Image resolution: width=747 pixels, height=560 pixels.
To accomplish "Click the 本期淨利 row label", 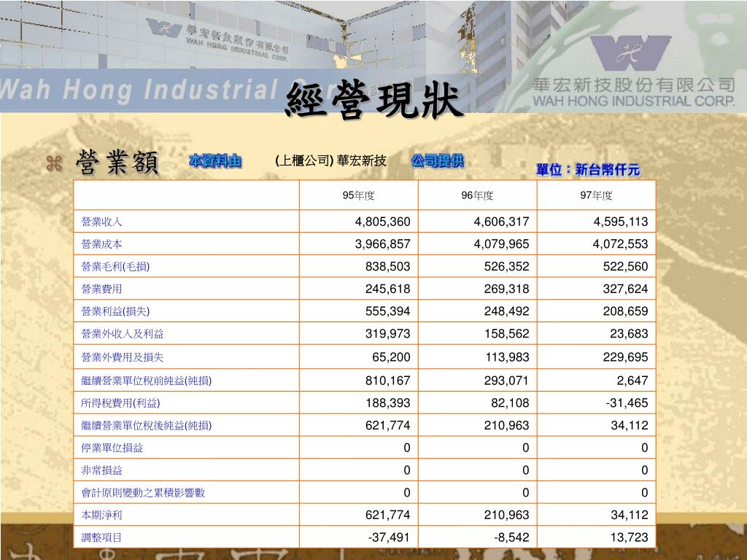I will [x=101, y=515].
